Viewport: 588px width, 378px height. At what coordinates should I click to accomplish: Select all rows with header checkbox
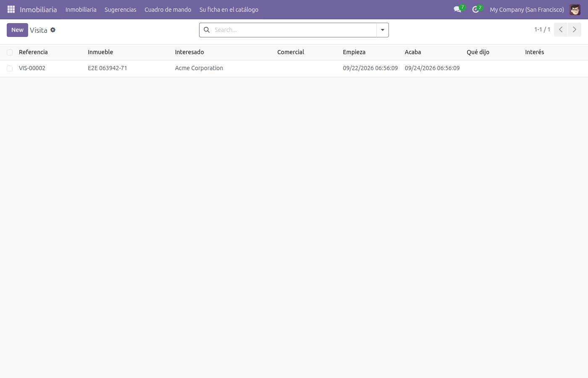pos(10,52)
